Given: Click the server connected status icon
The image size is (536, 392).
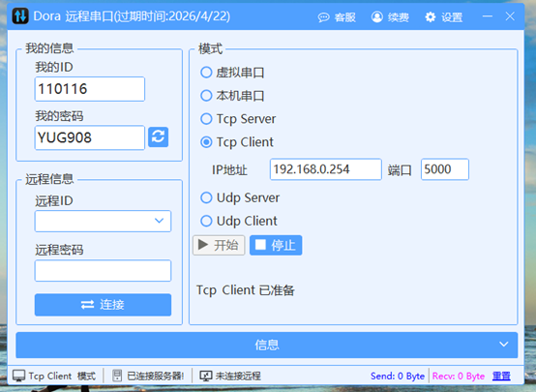Looking at the screenshot, I should tap(117, 376).
